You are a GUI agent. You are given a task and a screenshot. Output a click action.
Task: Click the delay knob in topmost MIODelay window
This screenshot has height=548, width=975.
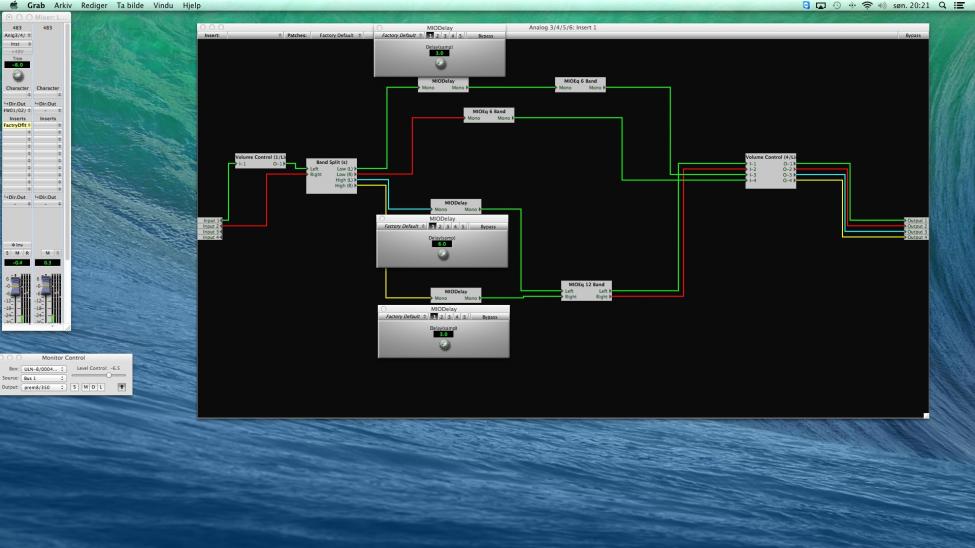[440, 63]
